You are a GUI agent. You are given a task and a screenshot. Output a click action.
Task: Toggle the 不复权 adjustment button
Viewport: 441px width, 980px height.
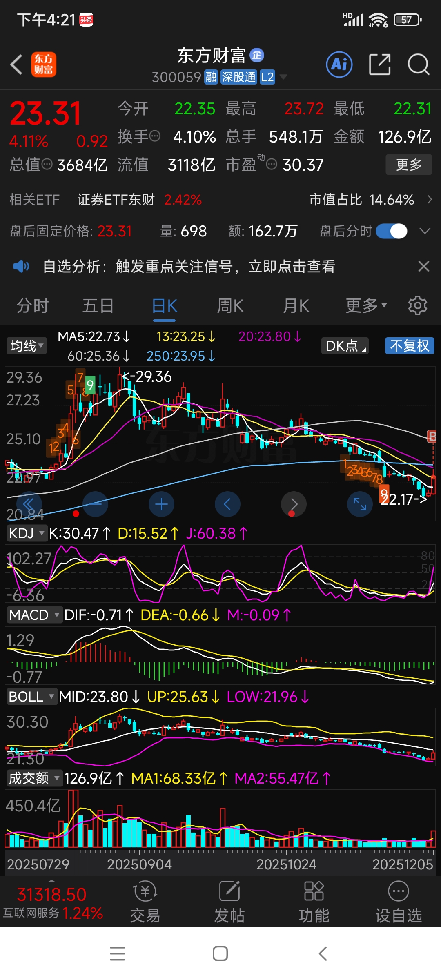click(410, 345)
